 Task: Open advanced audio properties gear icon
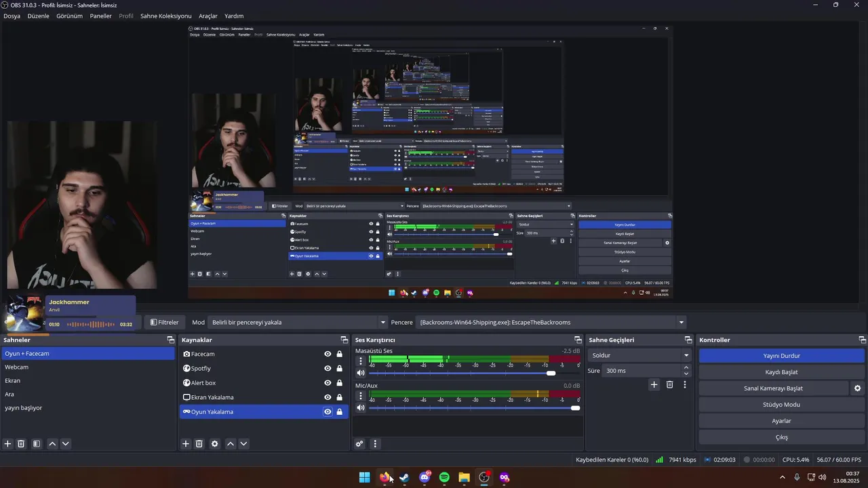359,444
